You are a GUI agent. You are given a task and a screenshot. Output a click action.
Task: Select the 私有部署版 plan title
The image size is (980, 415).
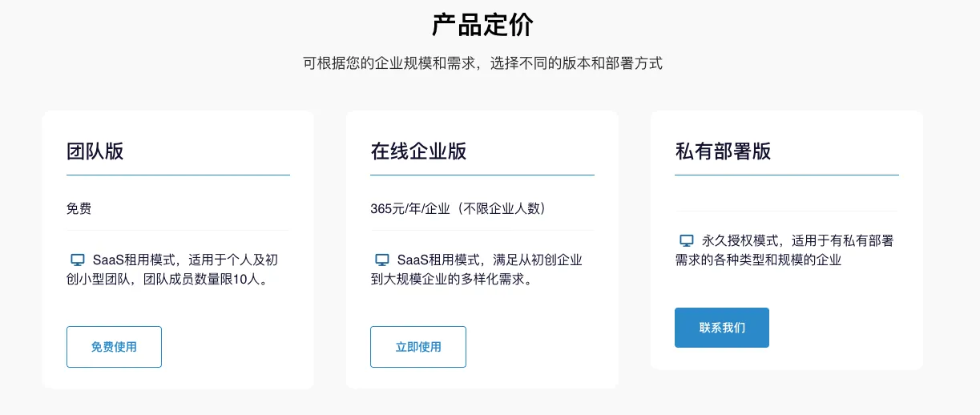point(723,151)
